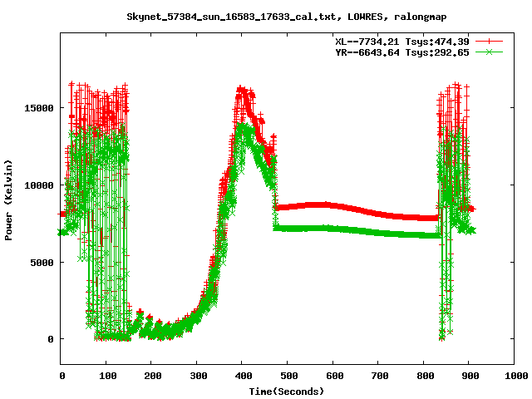Screen dimensions: 532x399
Task: Click x-axis tick label 400
Action: click(244, 376)
